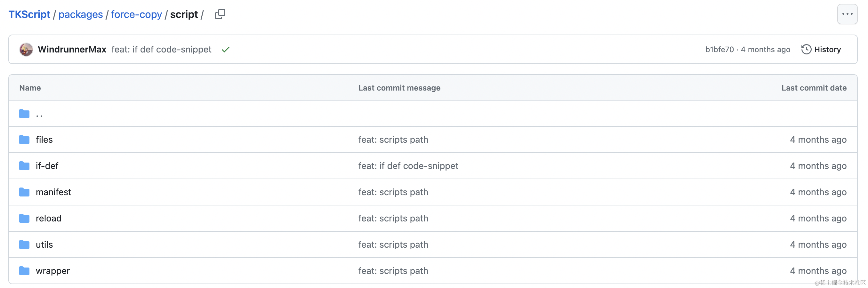
Task: Copy the path with the copy icon
Action: click(220, 14)
